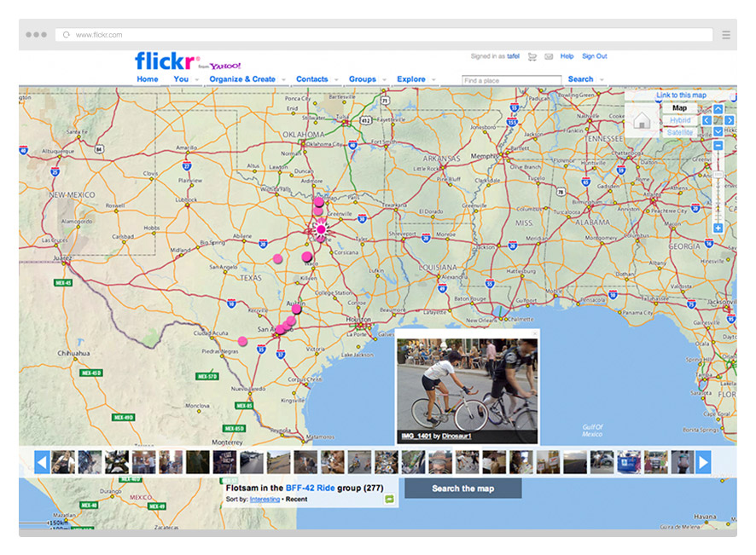Open the Dinosaur1 author link
756x555 pixels.
457,436
